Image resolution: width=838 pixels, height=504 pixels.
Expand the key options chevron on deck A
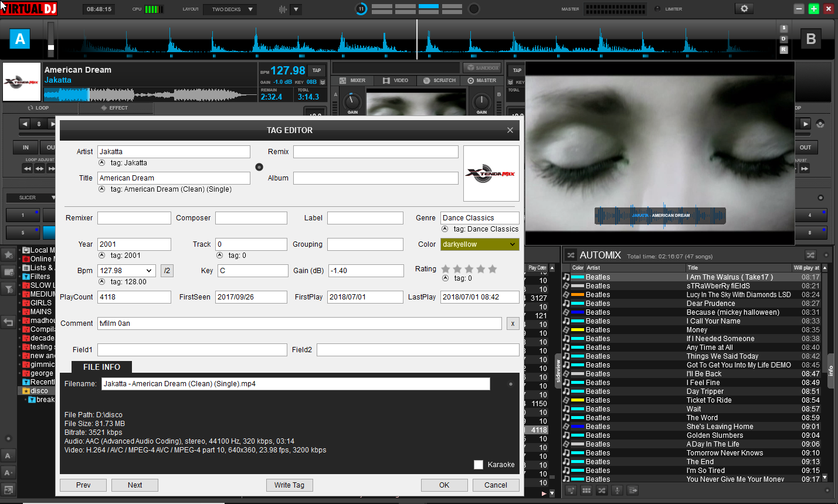[323, 82]
